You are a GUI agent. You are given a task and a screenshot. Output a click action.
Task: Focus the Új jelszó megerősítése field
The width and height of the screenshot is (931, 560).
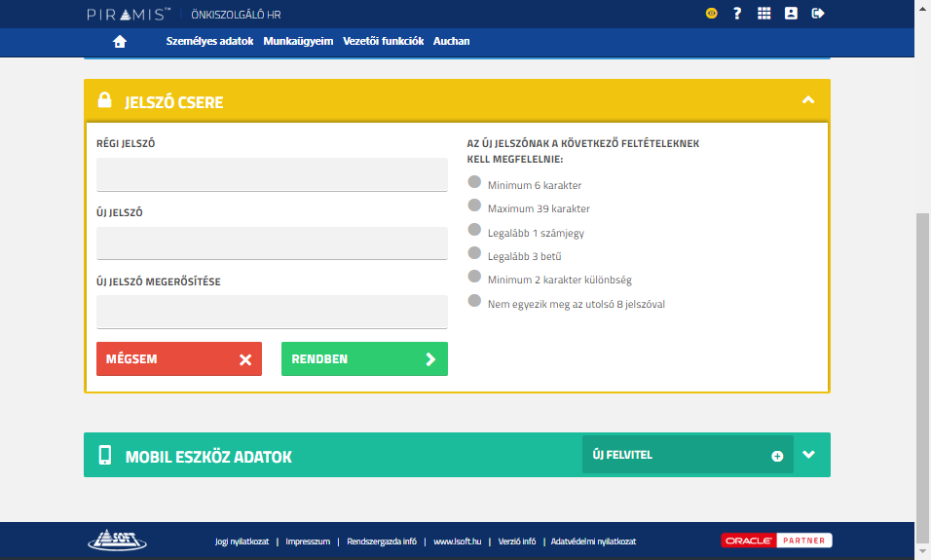[x=272, y=312]
